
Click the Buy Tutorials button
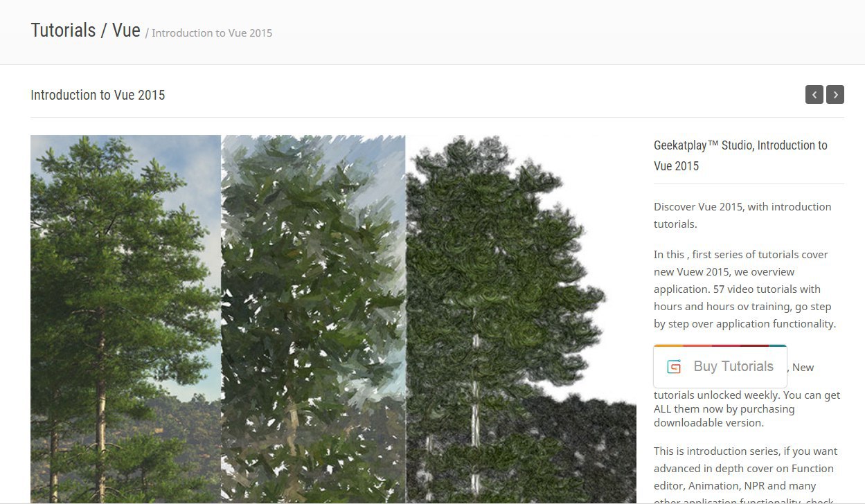(720, 366)
